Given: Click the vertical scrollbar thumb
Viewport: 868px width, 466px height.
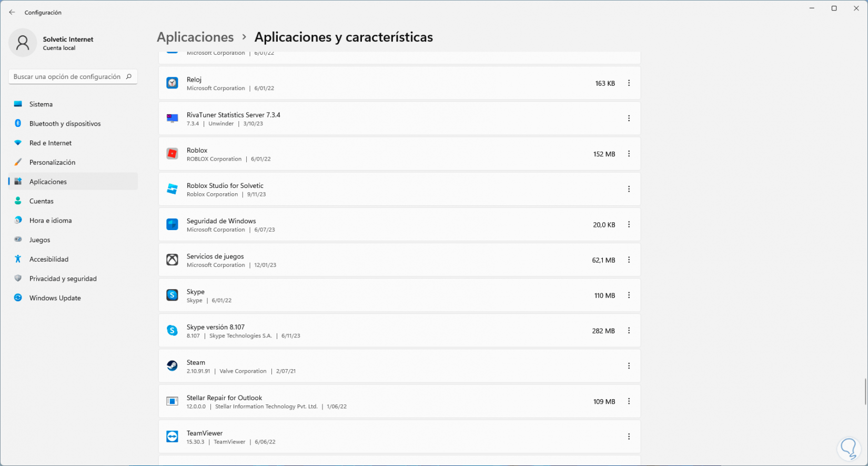Looking at the screenshot, I should click(x=865, y=392).
